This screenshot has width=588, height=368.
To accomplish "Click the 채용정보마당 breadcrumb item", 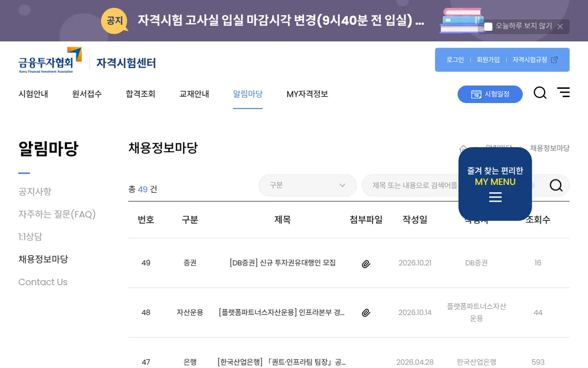I will click(550, 148).
